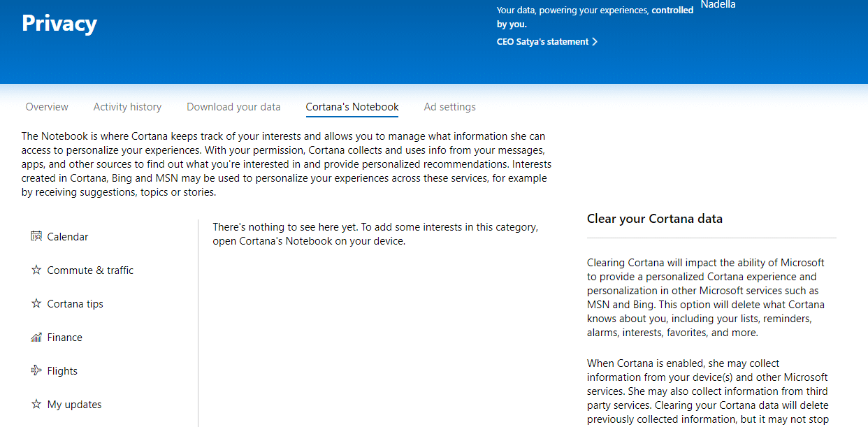868x427 pixels.
Task: Open the Activity history tab
Action: pyautogui.click(x=127, y=107)
